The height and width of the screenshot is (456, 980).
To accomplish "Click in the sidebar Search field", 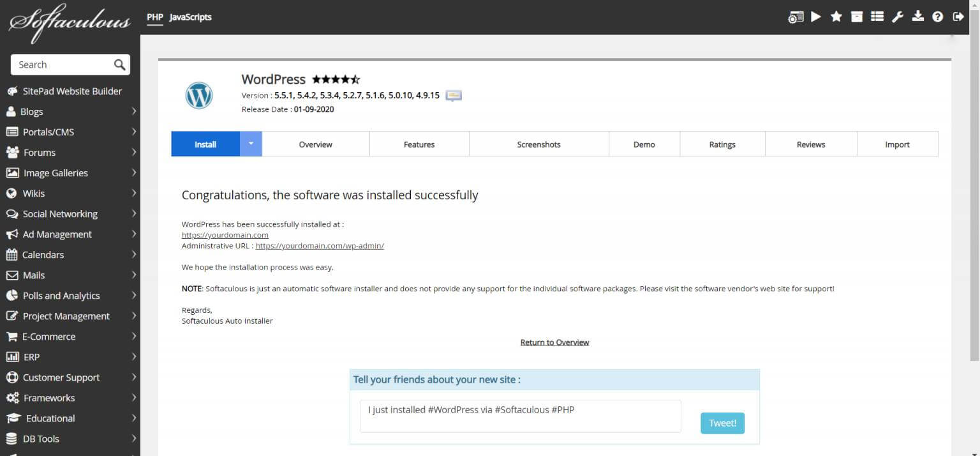I will click(63, 65).
